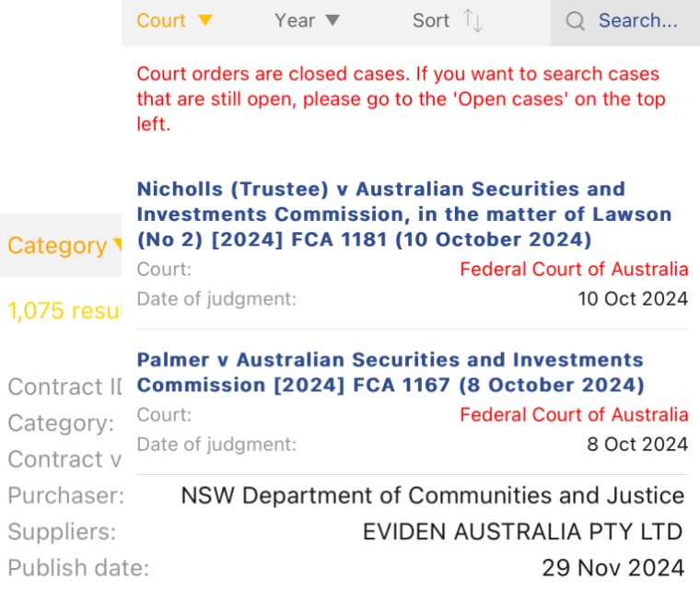Screen dimensions: 700x590
Task: Select NSW Department of Communities and Justice purchaser
Action: 433,495
